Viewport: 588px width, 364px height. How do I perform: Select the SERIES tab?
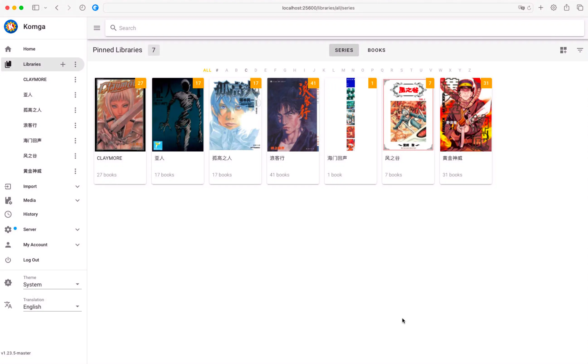(344, 50)
